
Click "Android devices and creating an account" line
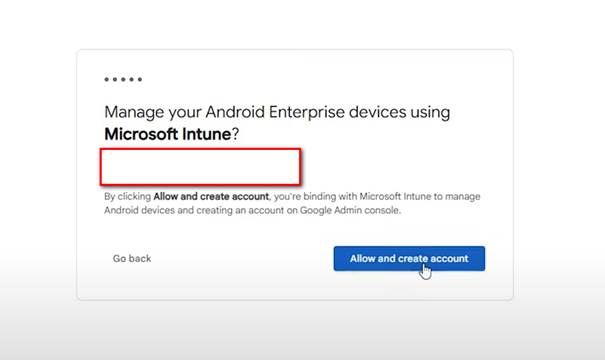[194, 210]
